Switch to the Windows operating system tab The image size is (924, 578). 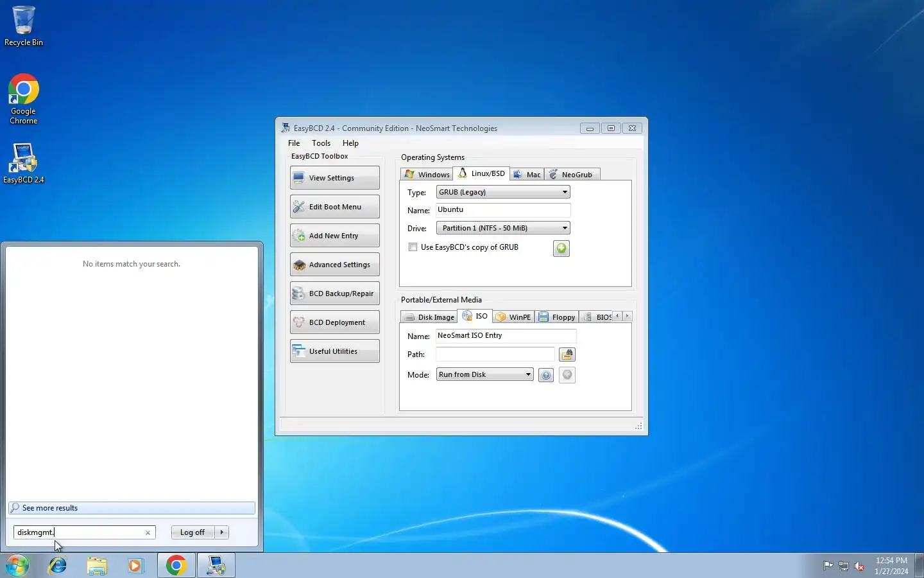pos(427,175)
